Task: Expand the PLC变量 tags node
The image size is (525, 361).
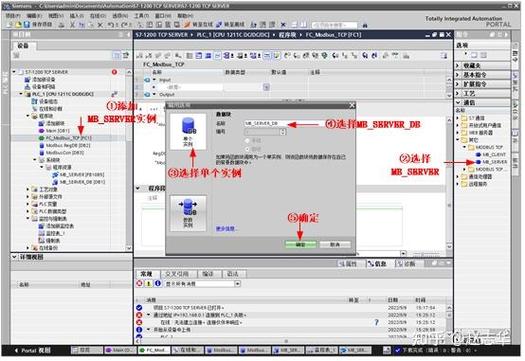Action: click(28, 204)
